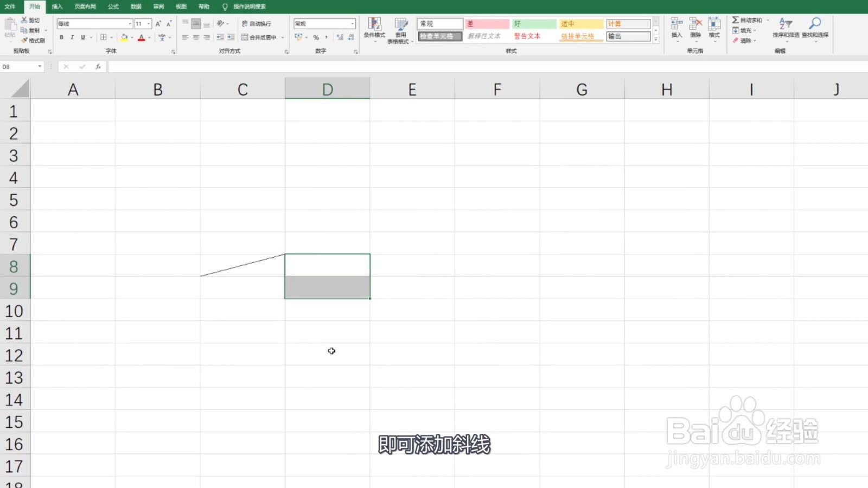The image size is (868, 488).
Task: Apply Percent Style (%)
Action: 316,37
